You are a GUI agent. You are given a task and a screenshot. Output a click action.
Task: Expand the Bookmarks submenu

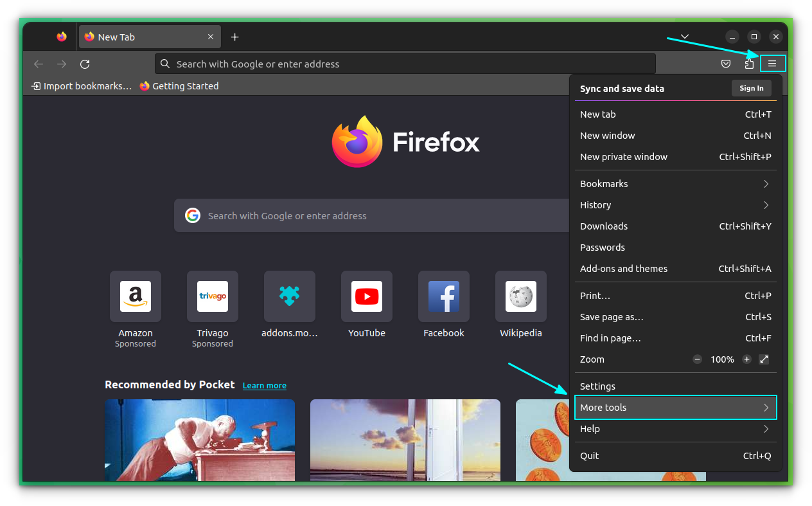675,183
